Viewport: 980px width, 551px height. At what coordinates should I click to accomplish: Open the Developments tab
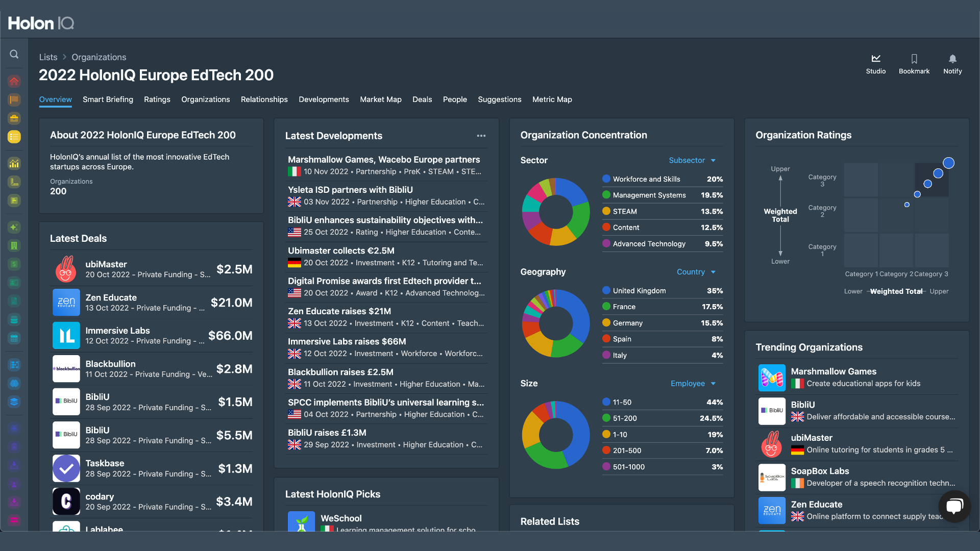(x=324, y=99)
